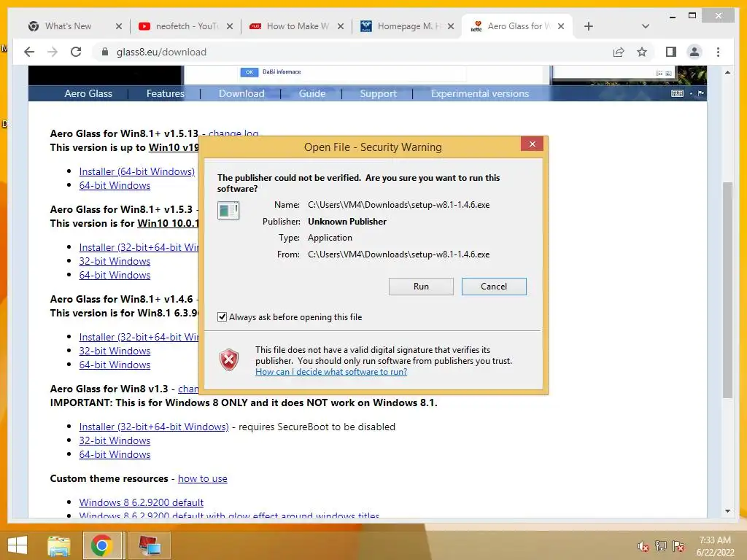The image size is (747, 560).
Task: Click 64-bit Windows link under v1.5.3
Action: [x=115, y=275]
